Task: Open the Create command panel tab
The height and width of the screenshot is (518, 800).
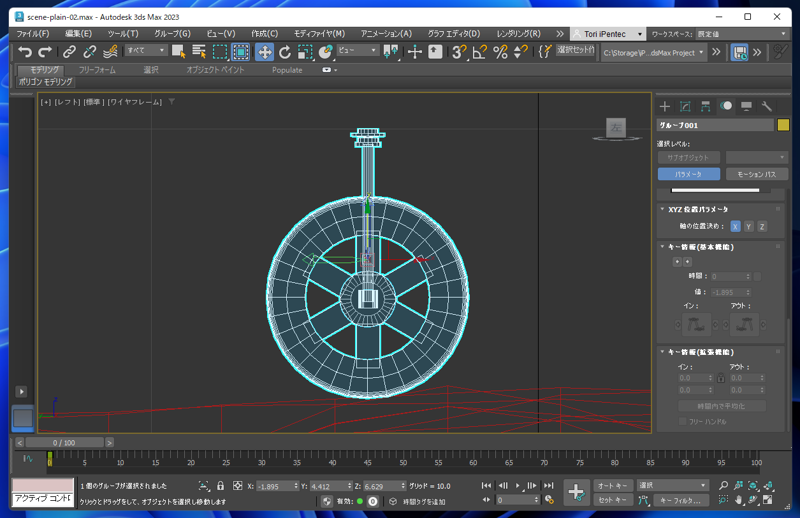Action: 665,106
